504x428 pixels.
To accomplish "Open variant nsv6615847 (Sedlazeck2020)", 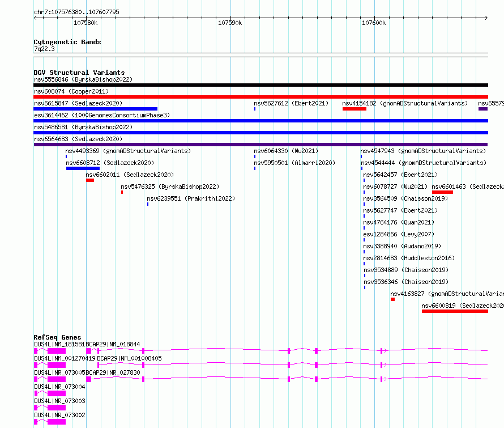I will point(78,103).
